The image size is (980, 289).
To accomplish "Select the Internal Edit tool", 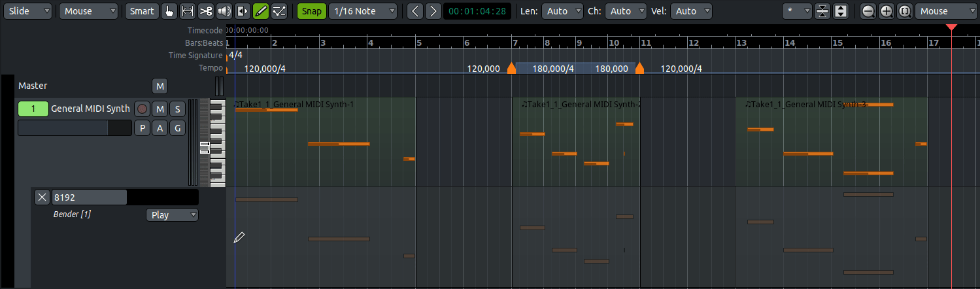I will pyautogui.click(x=279, y=11).
